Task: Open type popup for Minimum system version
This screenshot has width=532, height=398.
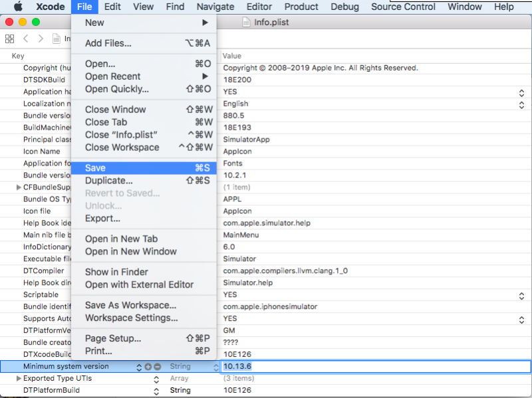Action: coord(215,367)
